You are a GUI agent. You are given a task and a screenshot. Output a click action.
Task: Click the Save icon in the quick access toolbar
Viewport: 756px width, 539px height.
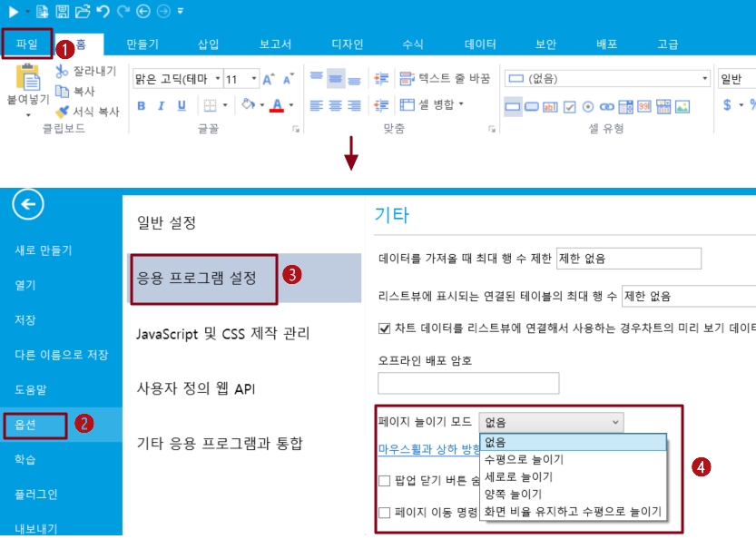click(x=62, y=11)
